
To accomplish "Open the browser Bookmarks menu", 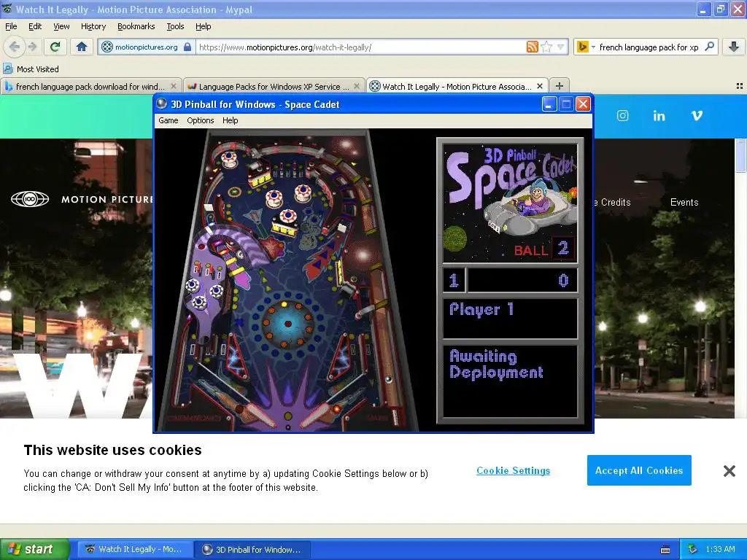I will pyautogui.click(x=136, y=26).
